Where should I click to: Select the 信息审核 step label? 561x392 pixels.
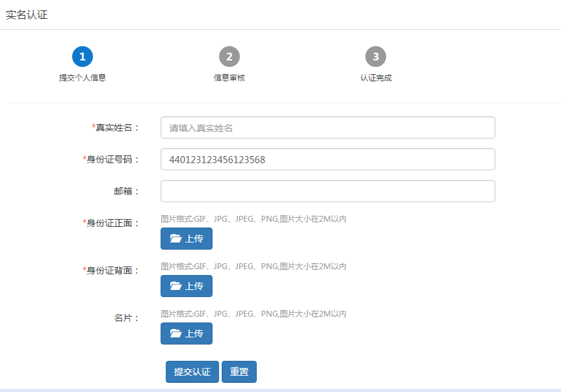[229, 78]
